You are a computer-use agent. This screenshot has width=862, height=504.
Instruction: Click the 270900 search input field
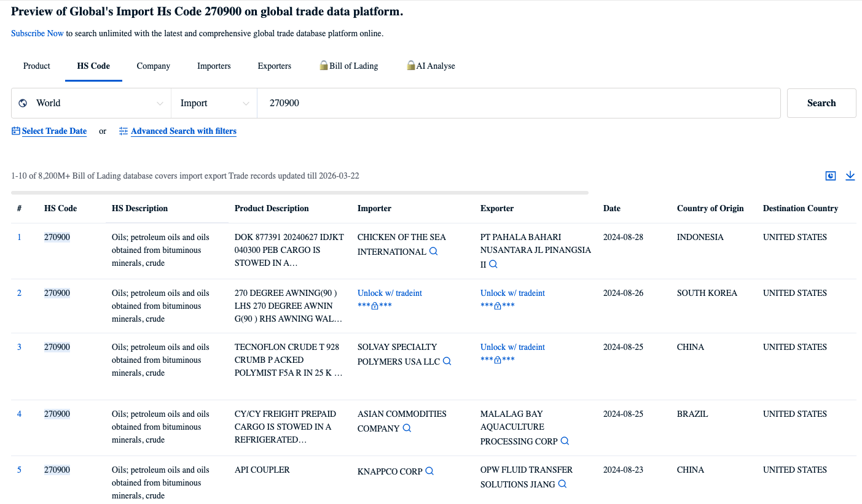coord(519,103)
